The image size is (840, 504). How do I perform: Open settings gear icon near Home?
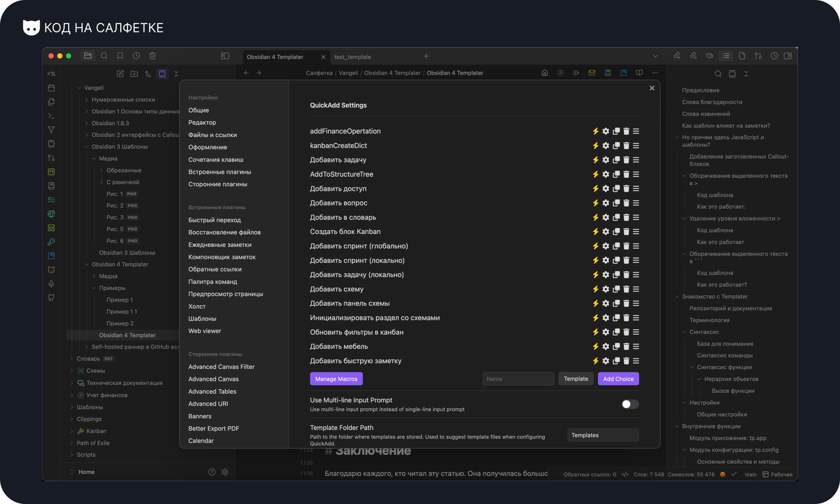pos(225,472)
